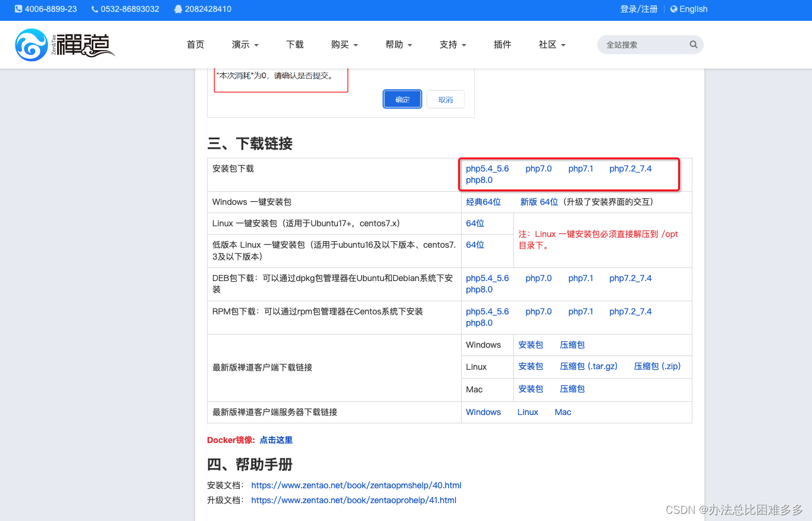Click Windows client 压缩包 link
812x521 pixels.
point(572,345)
